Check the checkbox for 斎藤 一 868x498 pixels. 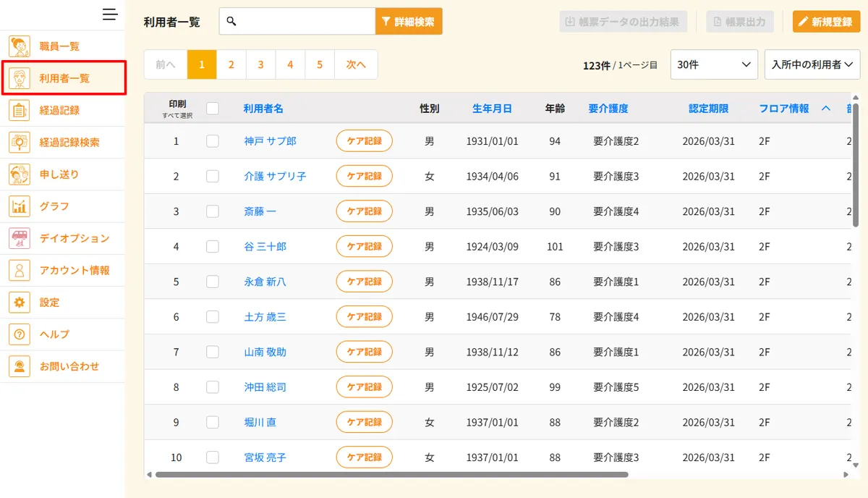tap(213, 211)
